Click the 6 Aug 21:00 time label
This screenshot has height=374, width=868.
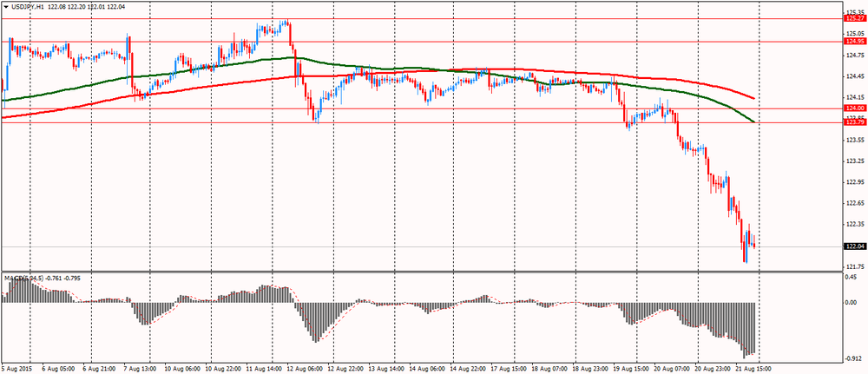[x=100, y=367]
